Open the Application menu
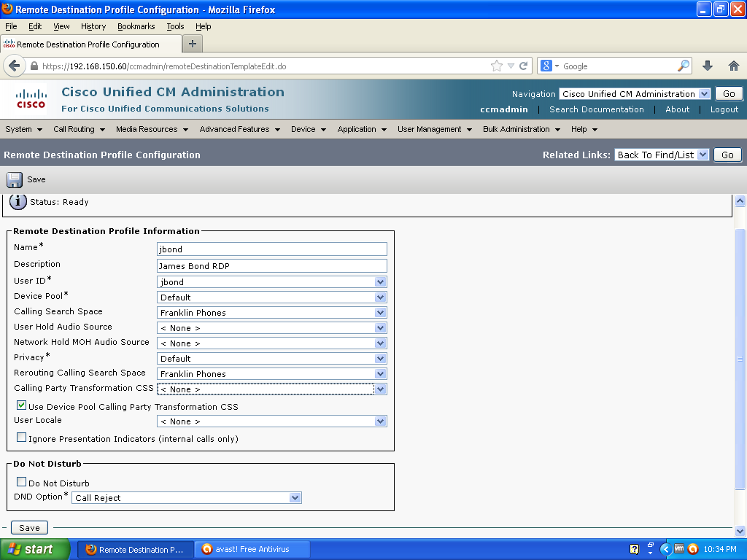Image resolution: width=747 pixels, height=560 pixels. tap(362, 129)
